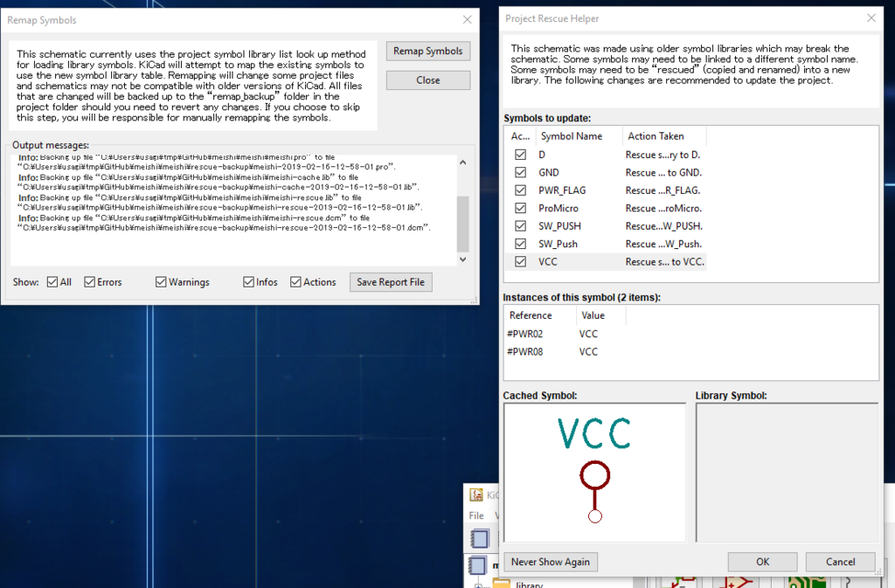
Task: Select the PWR_FLAG symbol name
Action: click(562, 190)
